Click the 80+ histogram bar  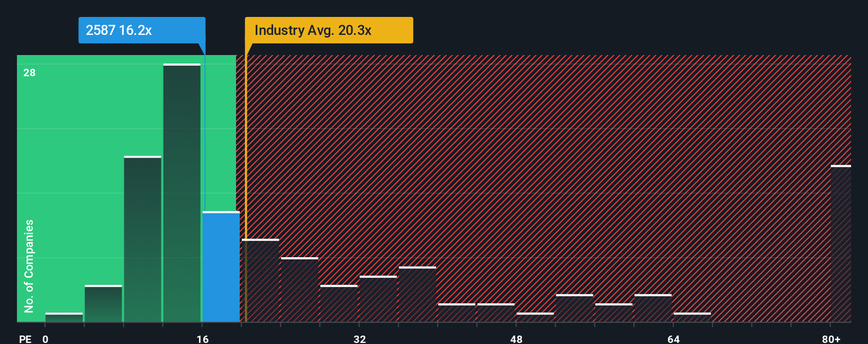[841, 243]
